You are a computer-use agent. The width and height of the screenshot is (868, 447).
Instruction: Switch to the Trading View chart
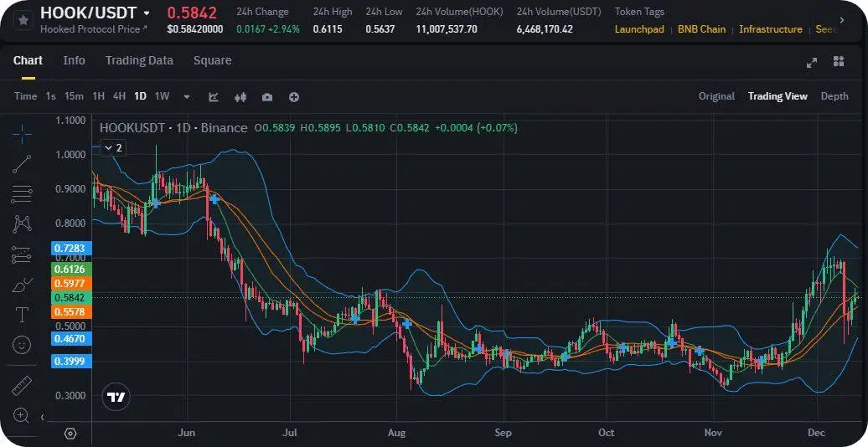[778, 96]
